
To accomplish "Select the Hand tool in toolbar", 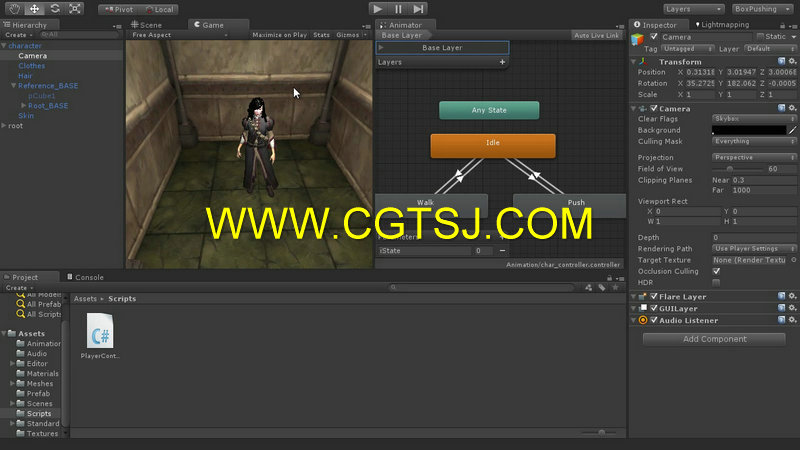I will [x=14, y=9].
